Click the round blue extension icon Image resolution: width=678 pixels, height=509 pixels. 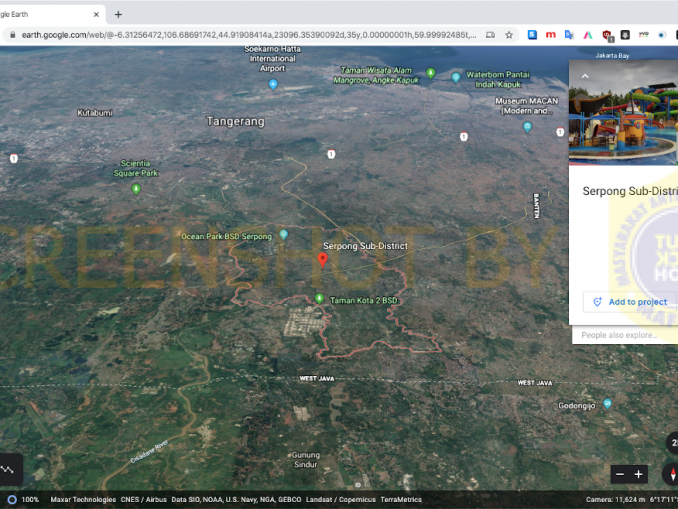coord(662,35)
